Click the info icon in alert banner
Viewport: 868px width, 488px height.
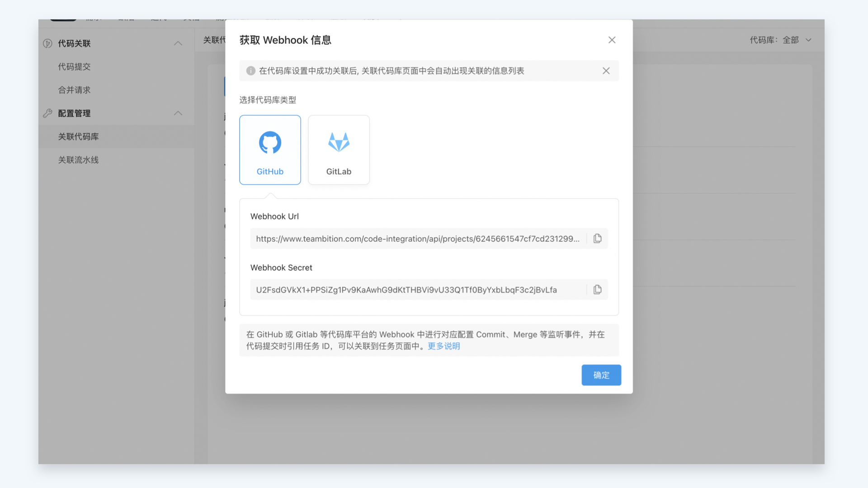(x=250, y=71)
